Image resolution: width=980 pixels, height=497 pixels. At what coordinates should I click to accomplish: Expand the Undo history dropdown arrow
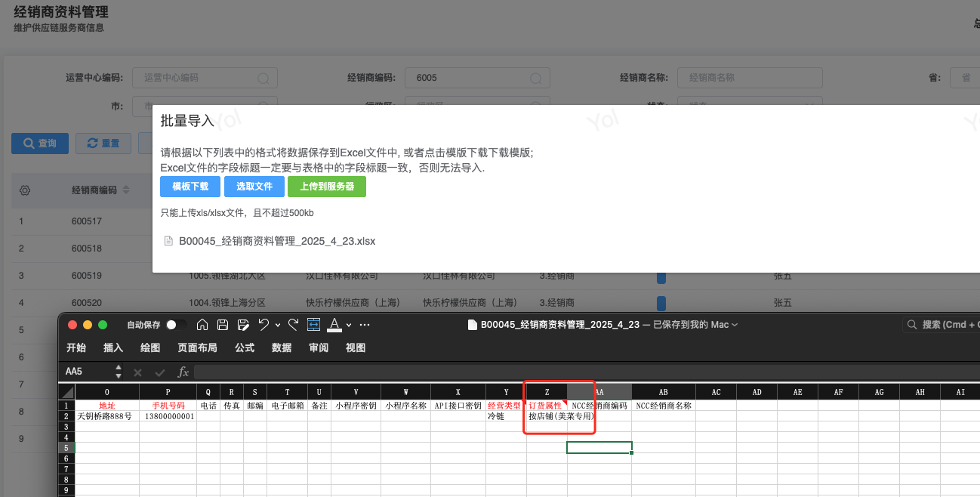point(277,325)
